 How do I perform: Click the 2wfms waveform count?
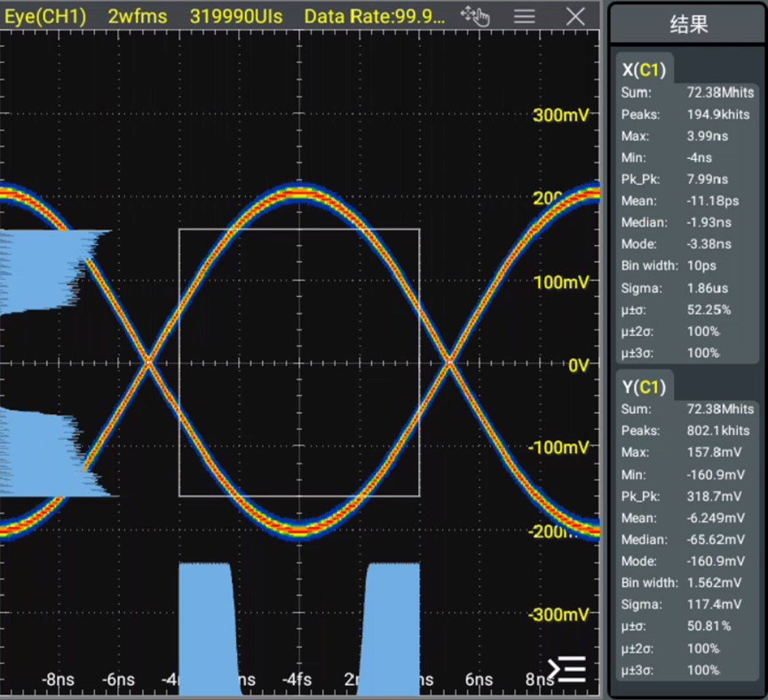pos(138,17)
